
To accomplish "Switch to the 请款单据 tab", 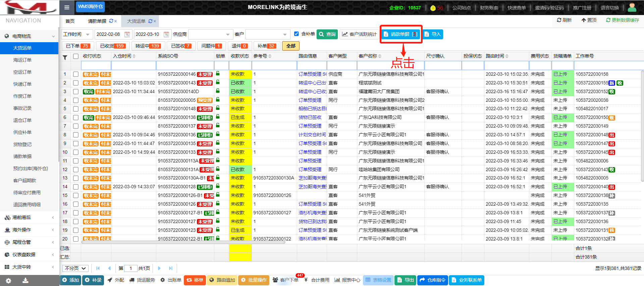I will coord(97,21).
